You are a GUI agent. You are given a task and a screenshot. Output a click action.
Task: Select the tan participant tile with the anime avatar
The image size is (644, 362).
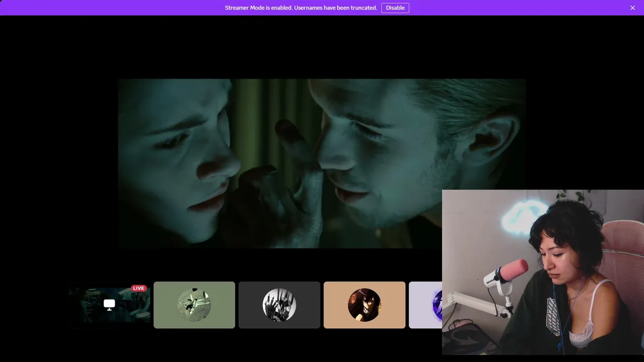pos(364,305)
